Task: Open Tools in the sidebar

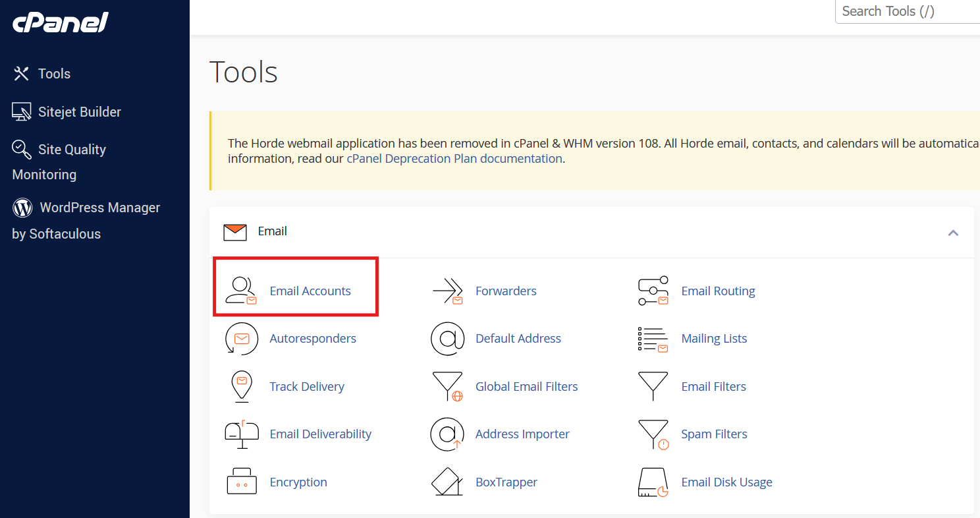Action: [54, 74]
